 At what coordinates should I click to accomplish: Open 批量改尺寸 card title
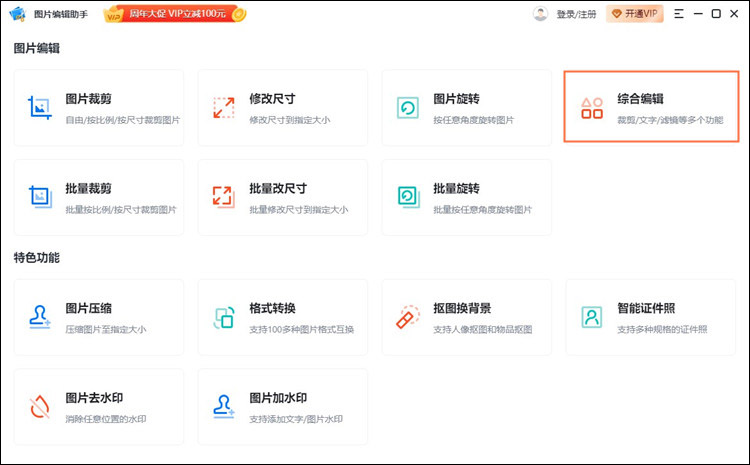point(278,188)
